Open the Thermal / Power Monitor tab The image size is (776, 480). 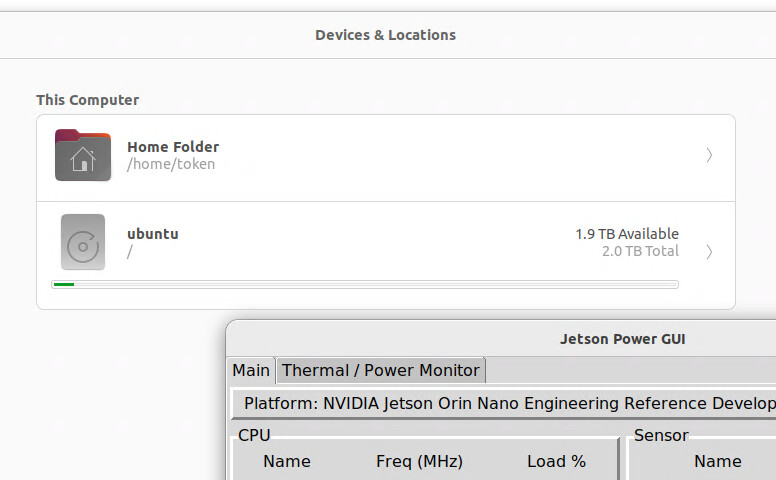pos(381,370)
